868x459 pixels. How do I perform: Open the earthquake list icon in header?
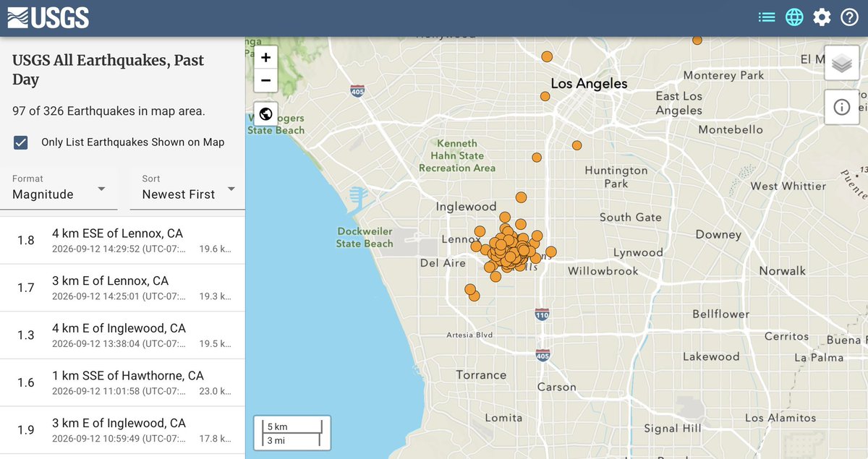click(x=767, y=17)
